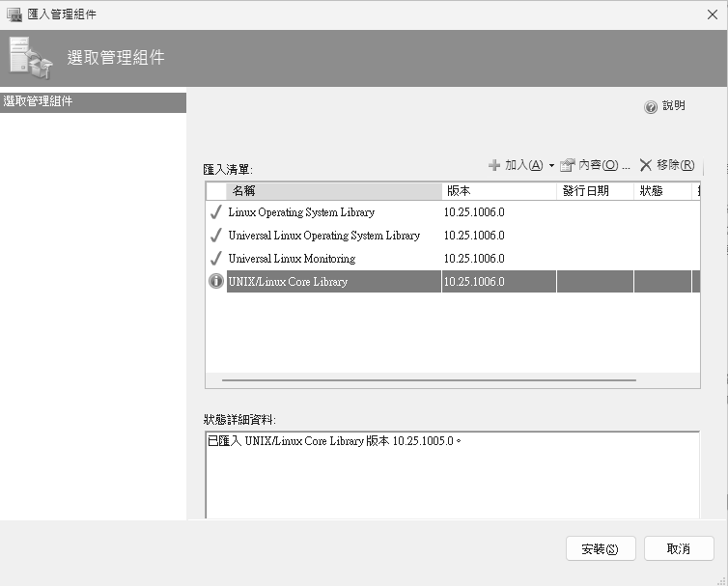Sort by the 版本 column header
Screen dimensions: 728x586
[499, 191]
